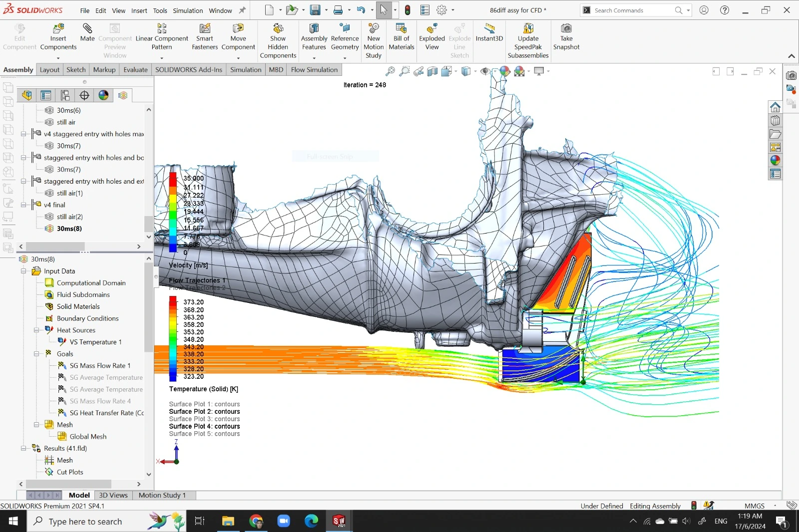This screenshot has width=799, height=532.
Task: Collapse the Goals tree node
Action: click(36, 354)
